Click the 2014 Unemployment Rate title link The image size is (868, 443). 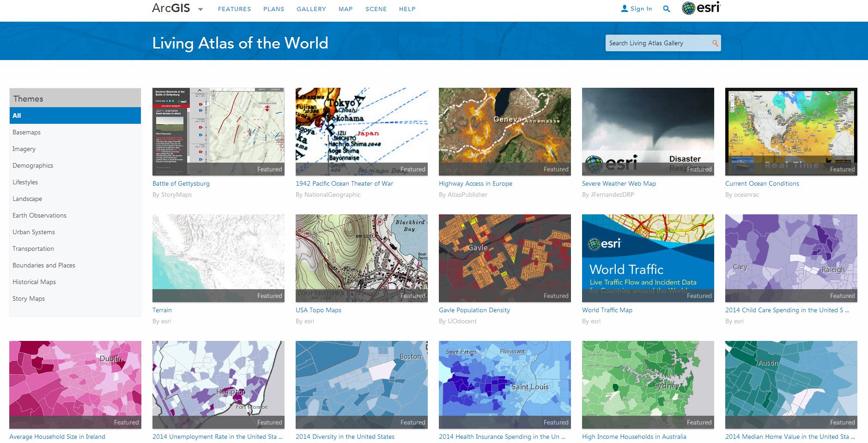(218, 437)
